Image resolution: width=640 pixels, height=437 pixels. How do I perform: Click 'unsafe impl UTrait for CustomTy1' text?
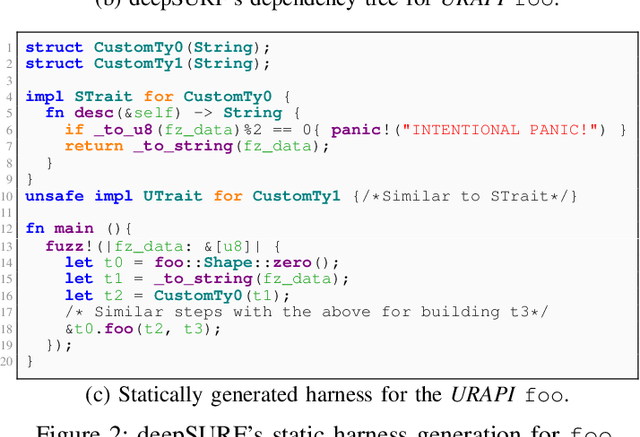(x=183, y=196)
